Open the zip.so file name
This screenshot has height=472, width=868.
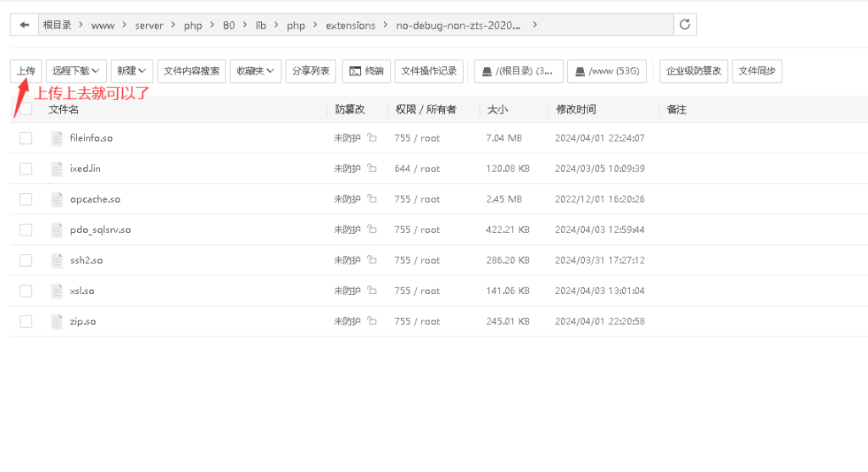(x=82, y=321)
